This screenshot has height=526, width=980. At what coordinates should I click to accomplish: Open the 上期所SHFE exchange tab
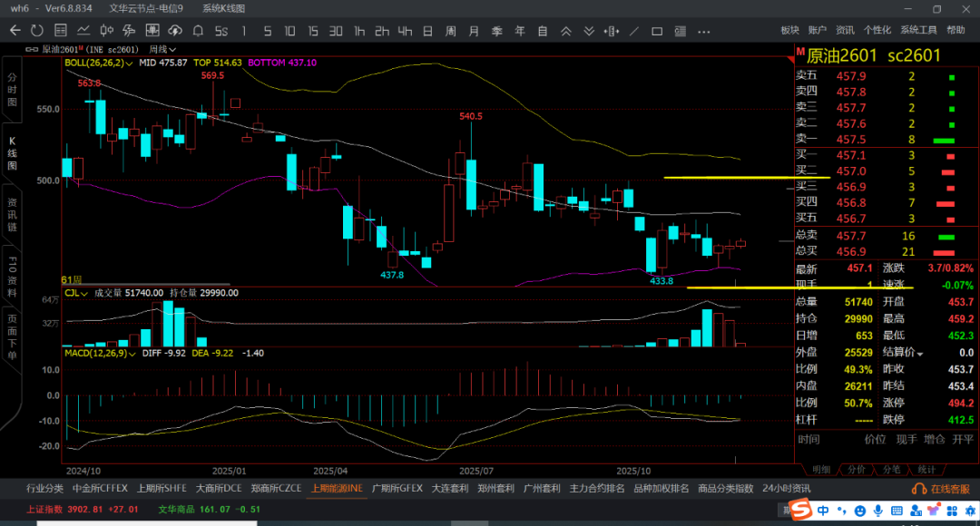(162, 489)
